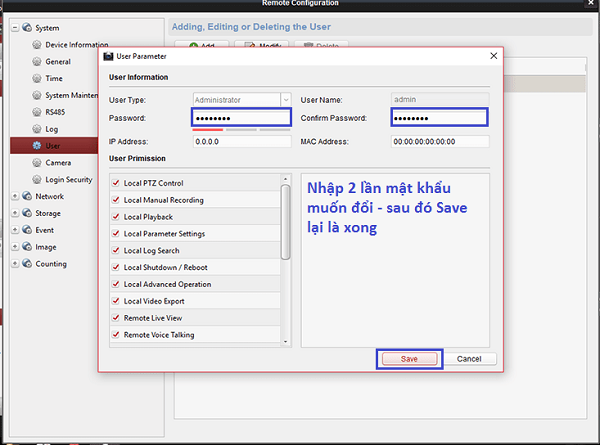The image size is (600, 445).
Task: Click the Log gear icon
Action: tap(37, 130)
